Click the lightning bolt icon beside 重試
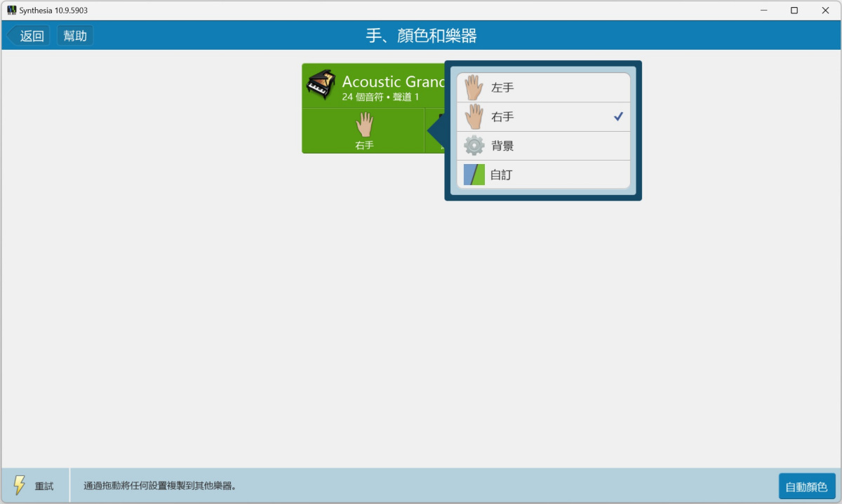The height and width of the screenshot is (504, 842). (x=20, y=485)
